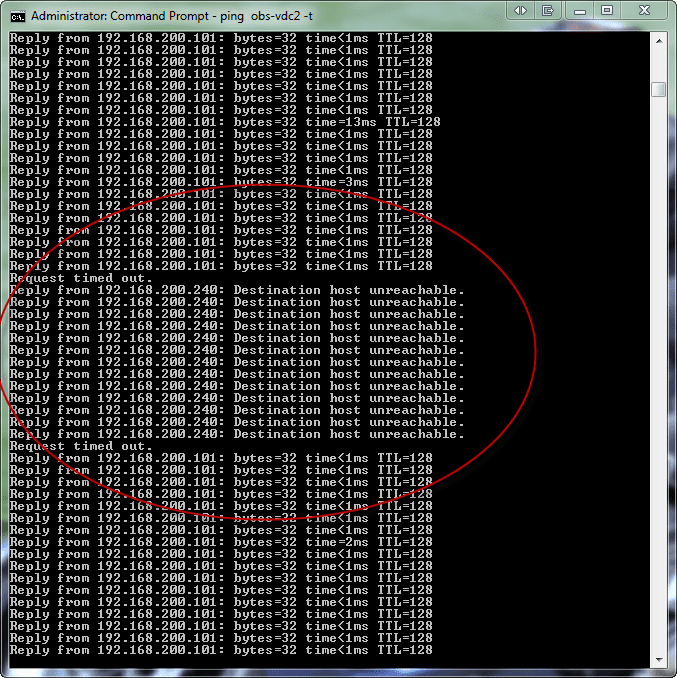Close the Administrator Command Prompt window
Image resolution: width=677 pixels, height=678 pixels.
coord(644,10)
